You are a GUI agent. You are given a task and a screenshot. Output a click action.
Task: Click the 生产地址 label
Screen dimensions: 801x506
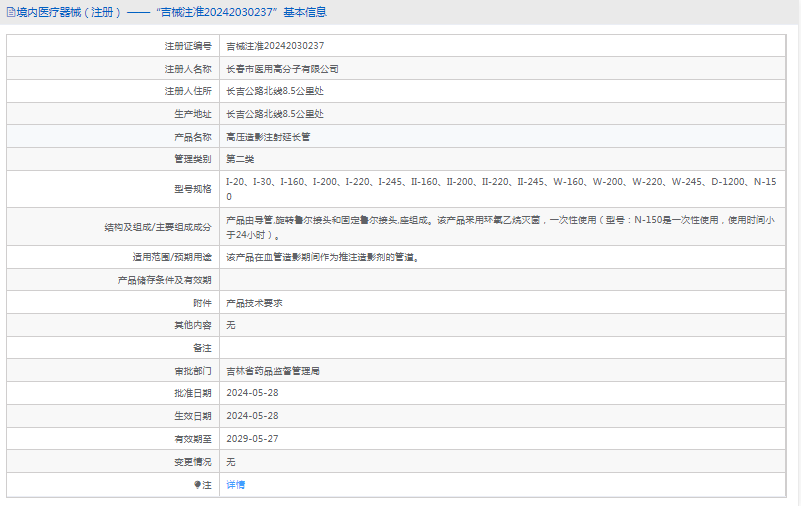pyautogui.click(x=193, y=114)
